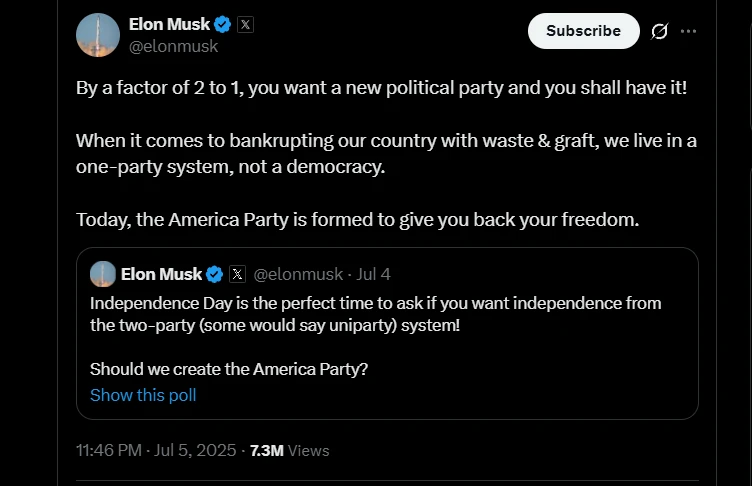752x486 pixels.
Task: Click the verified badge in the quoted post
Action: (x=214, y=274)
